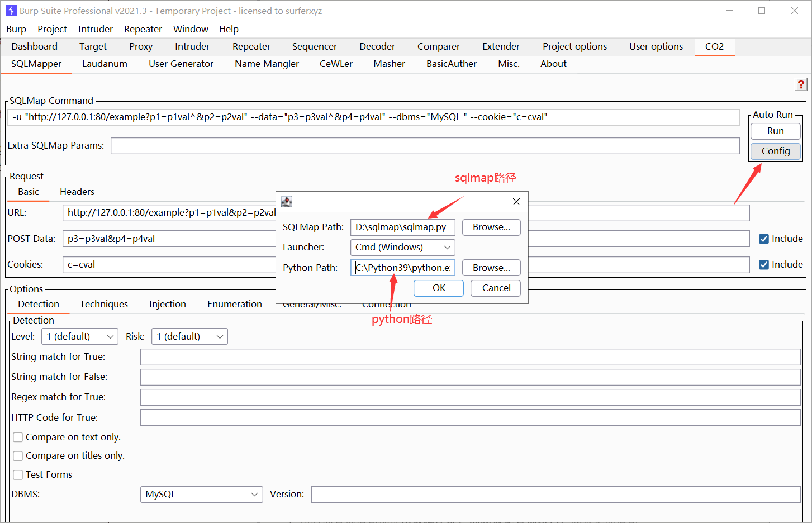Open the detection Level dropdown

(x=79, y=336)
